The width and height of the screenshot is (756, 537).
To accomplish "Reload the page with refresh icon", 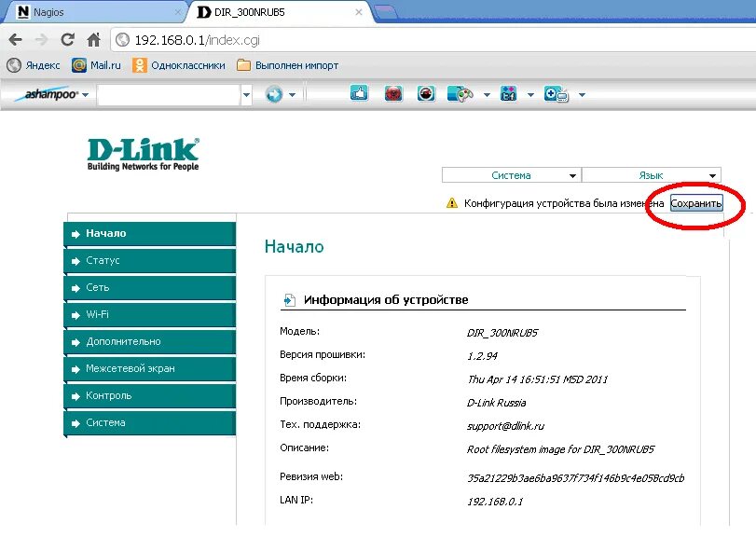I will point(67,39).
